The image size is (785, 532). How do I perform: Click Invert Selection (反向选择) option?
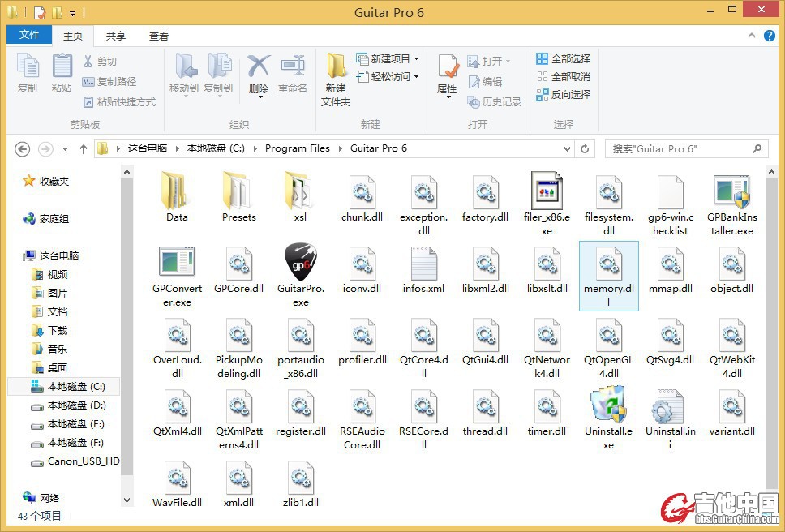coord(564,94)
